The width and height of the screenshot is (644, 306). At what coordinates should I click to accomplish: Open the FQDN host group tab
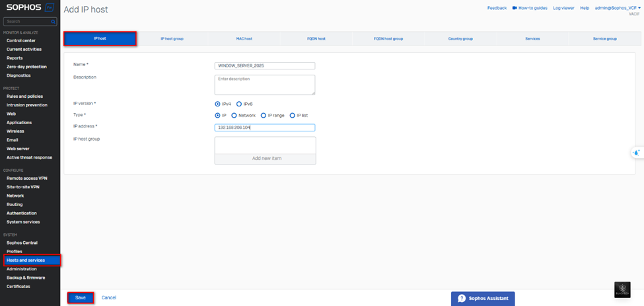[388, 39]
